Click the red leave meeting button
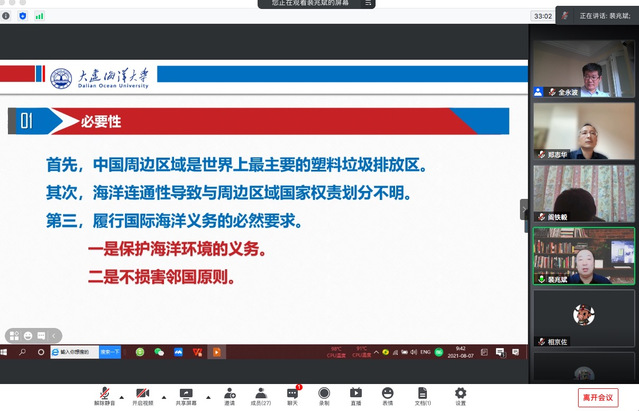 pyautogui.click(x=598, y=397)
